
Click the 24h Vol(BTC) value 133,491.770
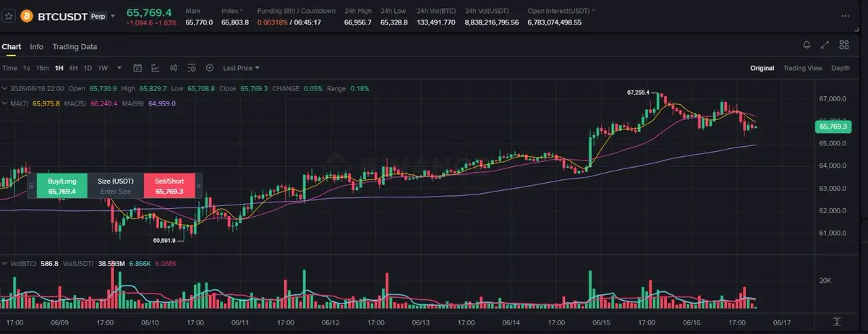click(436, 22)
